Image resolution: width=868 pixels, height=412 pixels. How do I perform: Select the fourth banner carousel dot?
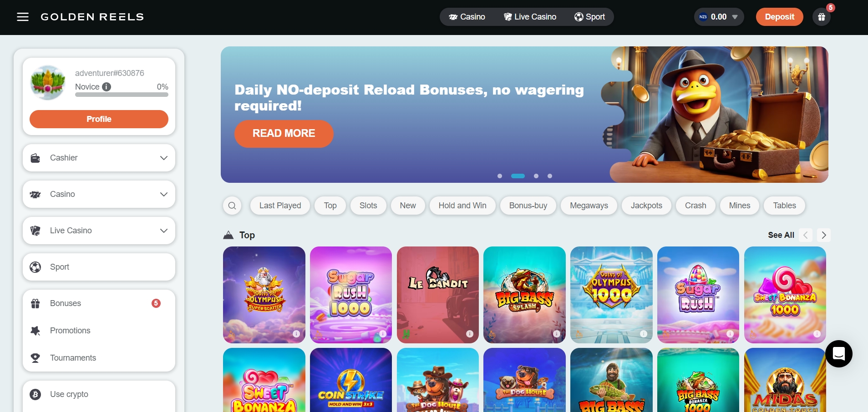point(550,176)
